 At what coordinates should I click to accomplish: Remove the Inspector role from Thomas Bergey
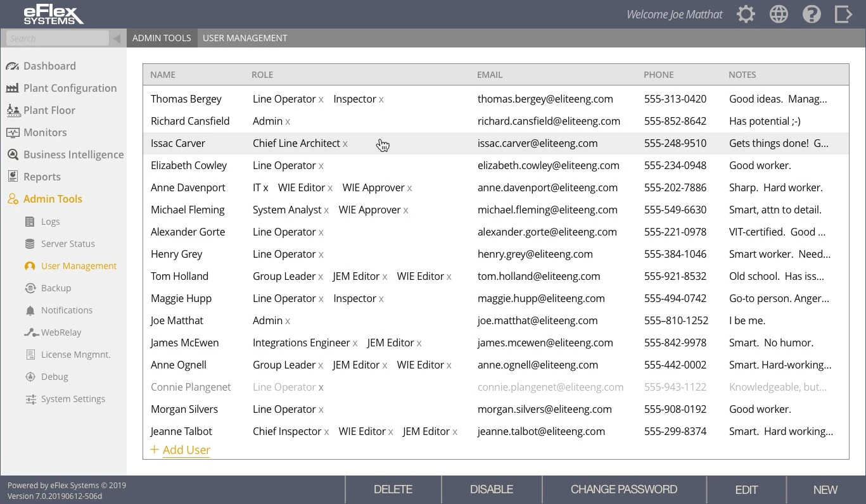pyautogui.click(x=381, y=100)
